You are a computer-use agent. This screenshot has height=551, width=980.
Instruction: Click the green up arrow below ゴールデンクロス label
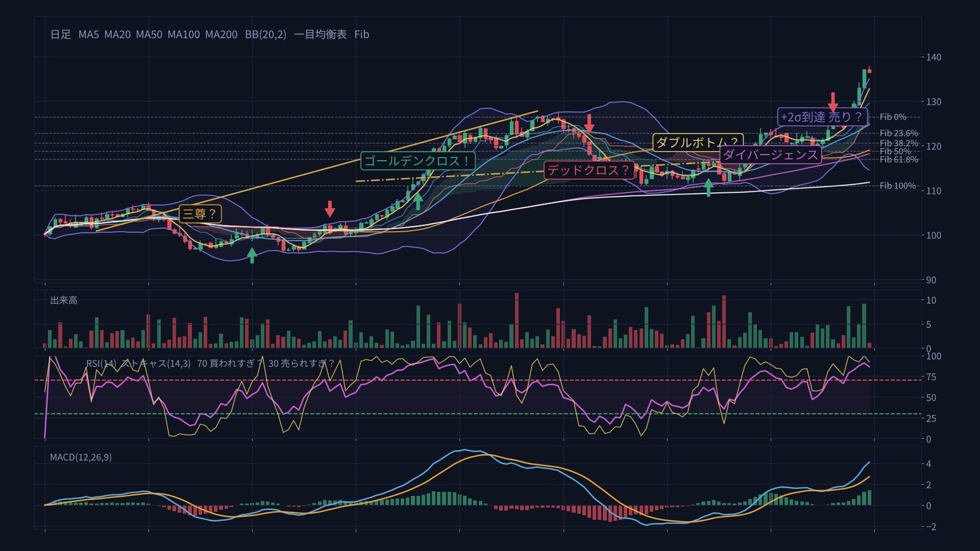pos(418,201)
